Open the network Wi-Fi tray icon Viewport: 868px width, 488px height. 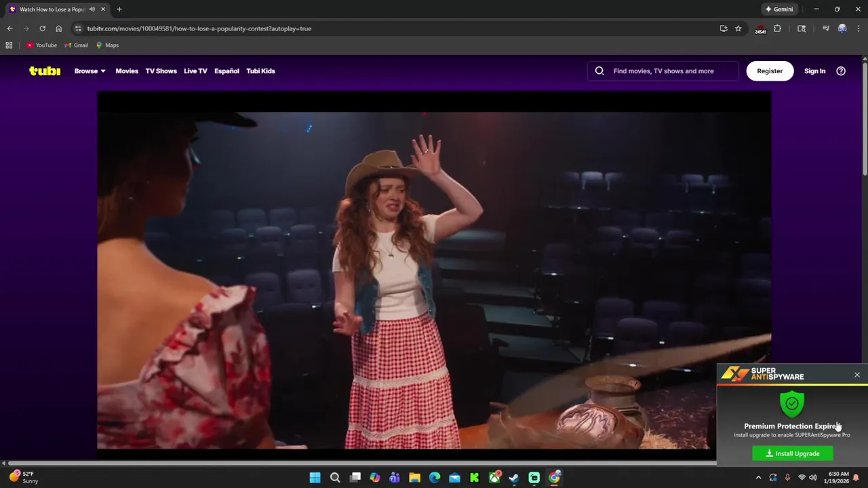click(802, 478)
